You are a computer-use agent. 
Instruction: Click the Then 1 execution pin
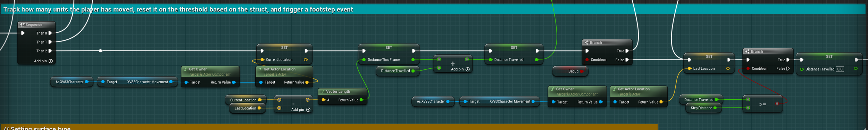(50, 42)
